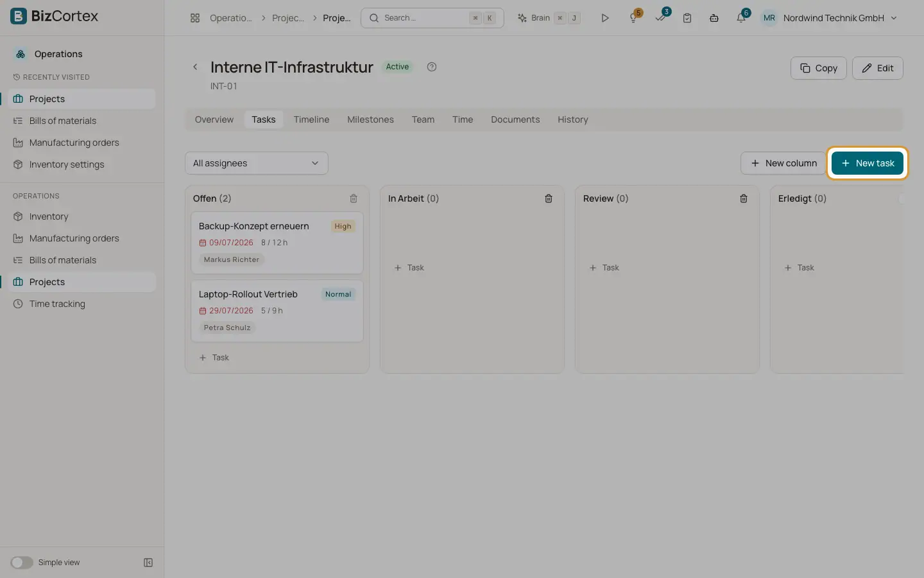Open the help question mark icon
924x578 pixels.
click(432, 67)
